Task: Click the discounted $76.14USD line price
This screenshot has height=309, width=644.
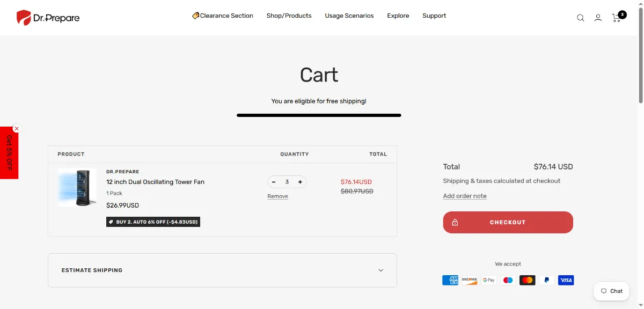Action: (x=356, y=182)
